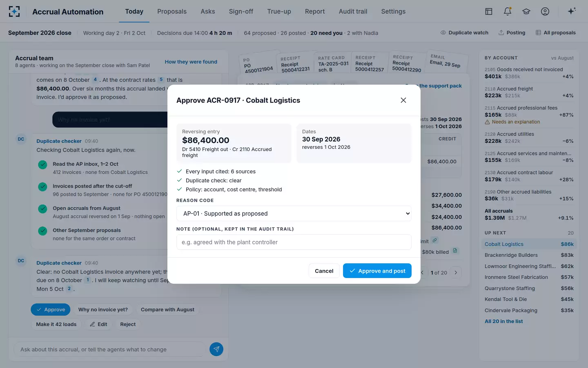Close the Approve ACR-0917 dialog
588x368 pixels.
pyautogui.click(x=403, y=100)
